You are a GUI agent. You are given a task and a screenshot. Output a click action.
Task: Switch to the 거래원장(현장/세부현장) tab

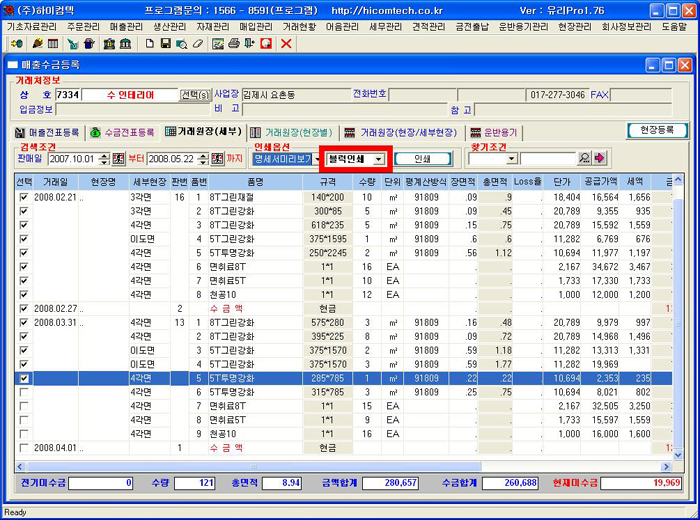401,133
